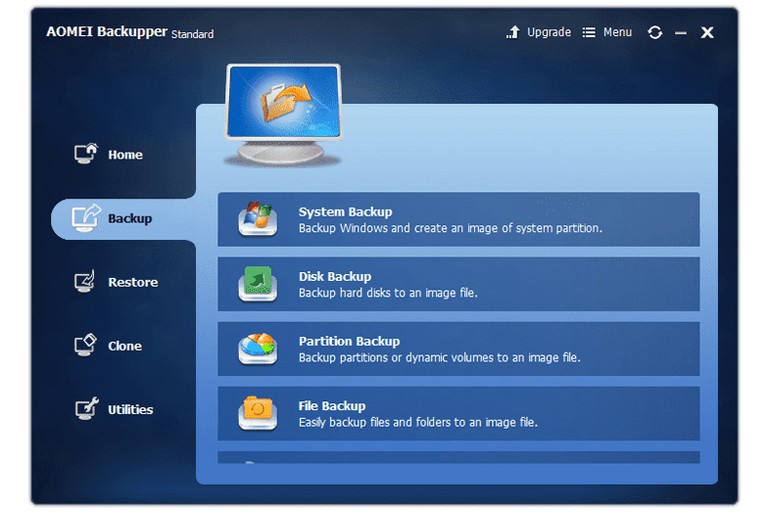
Task: Click the System Backup Windows-logo icon
Action: 257,219
